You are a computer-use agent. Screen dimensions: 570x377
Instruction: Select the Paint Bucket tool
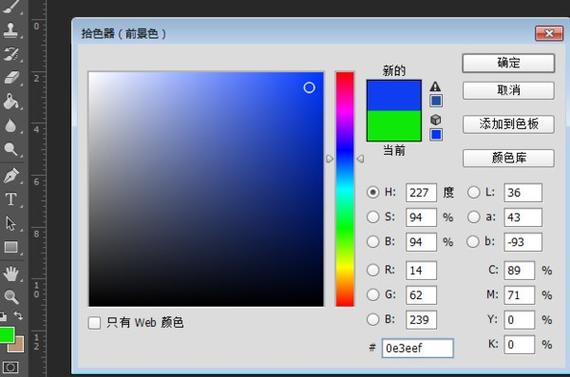(11, 101)
